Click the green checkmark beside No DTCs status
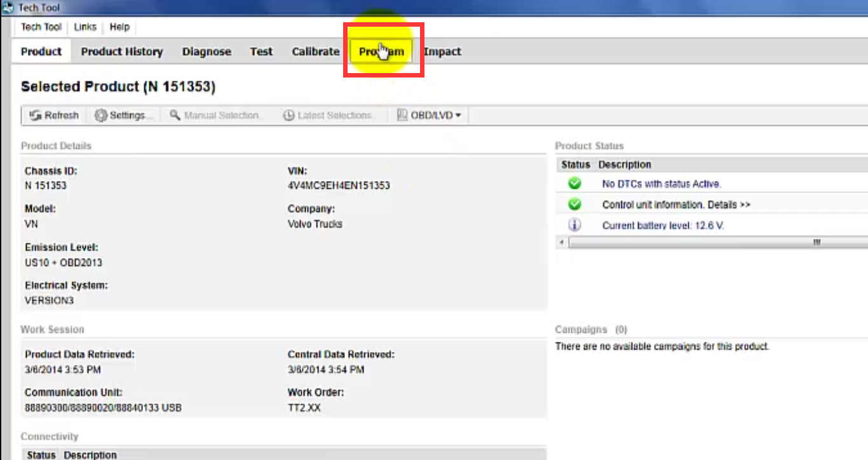 coord(574,184)
